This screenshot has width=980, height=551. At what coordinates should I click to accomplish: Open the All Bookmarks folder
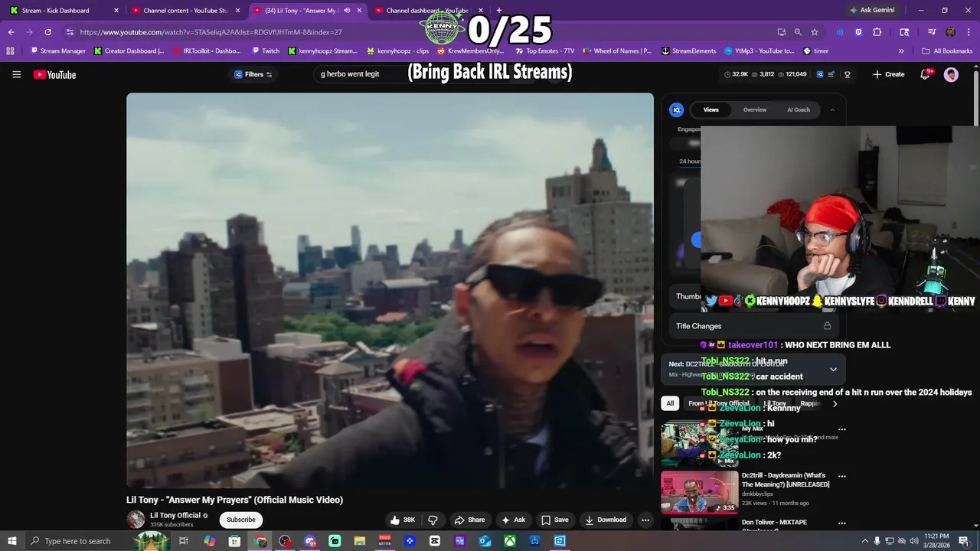(x=947, y=51)
